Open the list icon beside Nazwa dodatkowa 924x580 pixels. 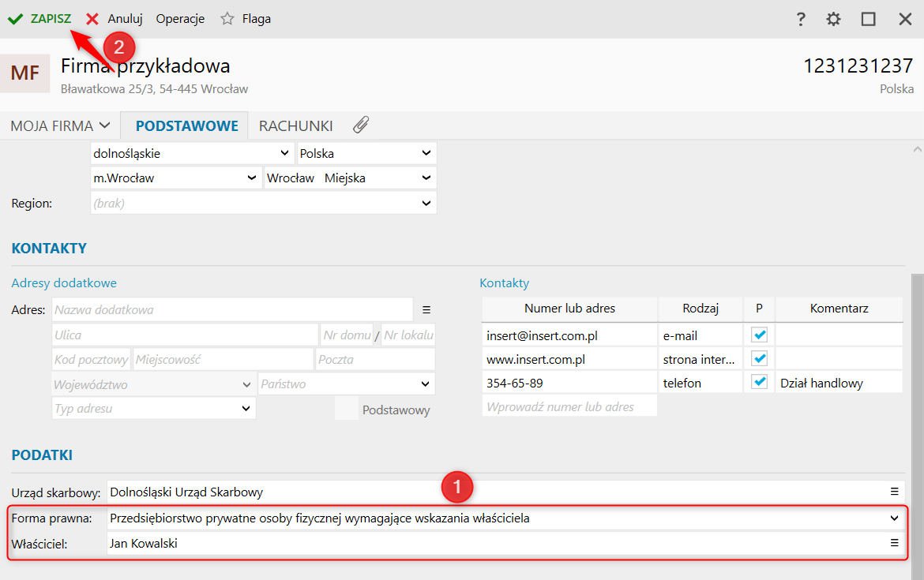(426, 309)
